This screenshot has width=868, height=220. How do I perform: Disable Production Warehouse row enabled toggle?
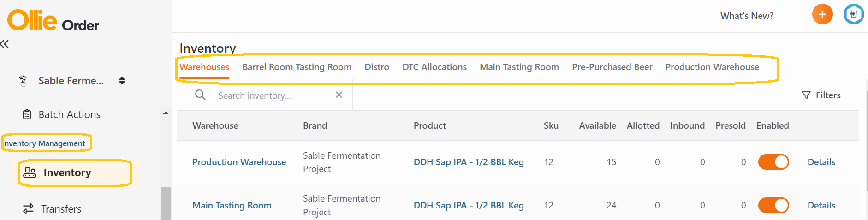[x=773, y=162]
